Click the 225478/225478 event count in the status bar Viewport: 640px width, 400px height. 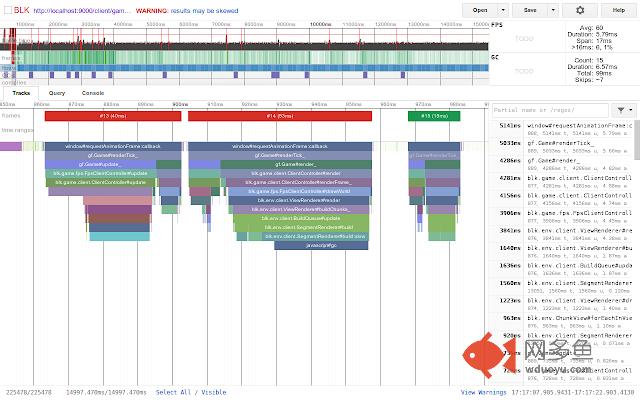(29, 392)
